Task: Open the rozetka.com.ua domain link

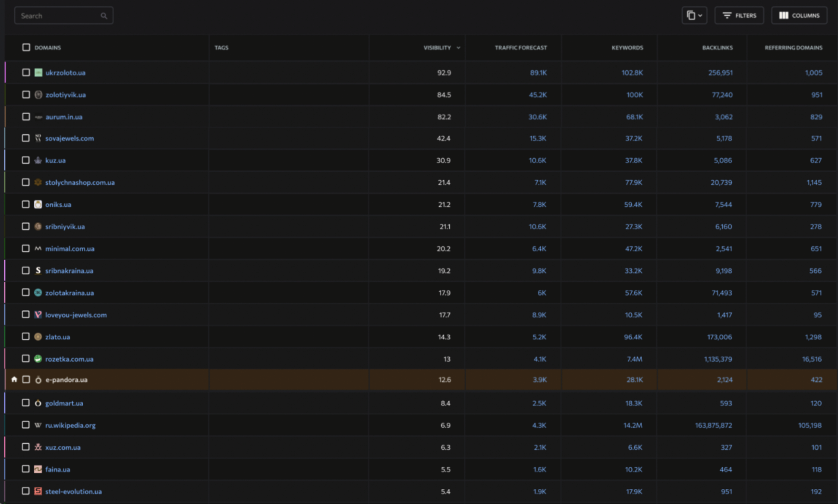Action: [x=69, y=359]
